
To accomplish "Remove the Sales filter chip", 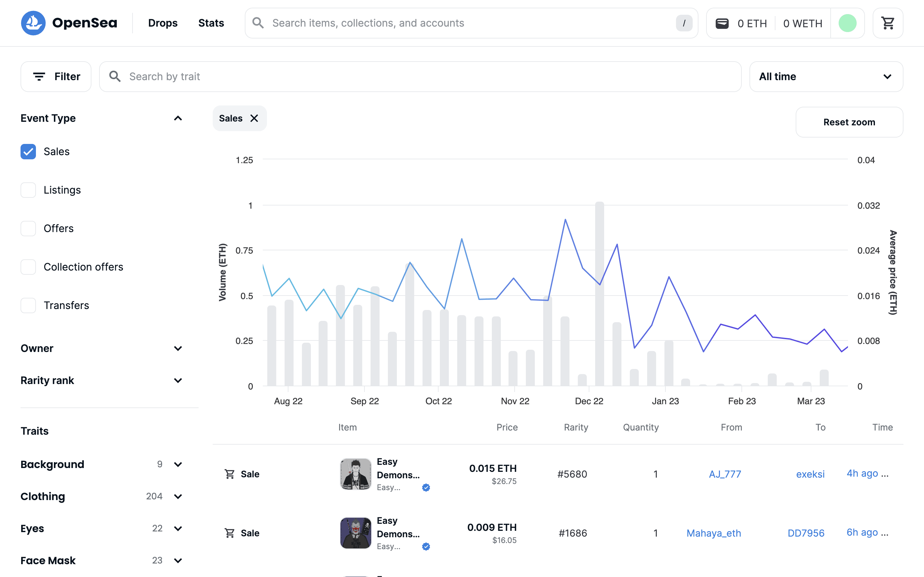I will pyautogui.click(x=254, y=118).
